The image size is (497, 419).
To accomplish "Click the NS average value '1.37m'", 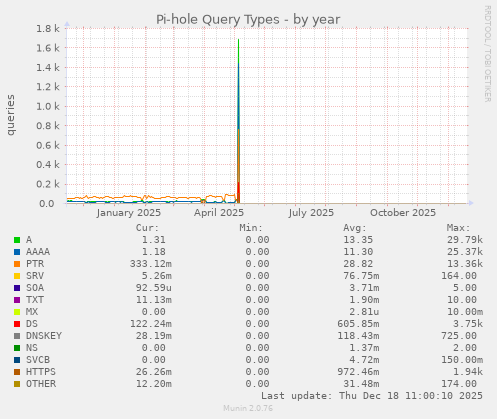I will point(364,348).
